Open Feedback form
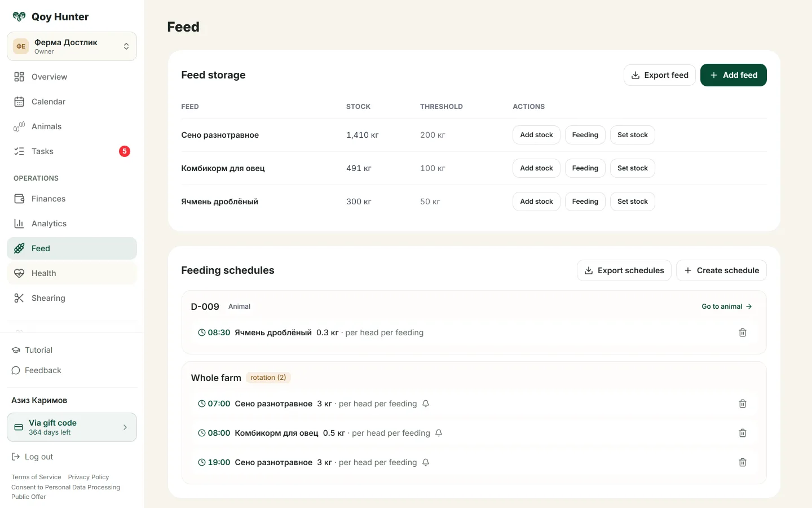 tap(37, 370)
